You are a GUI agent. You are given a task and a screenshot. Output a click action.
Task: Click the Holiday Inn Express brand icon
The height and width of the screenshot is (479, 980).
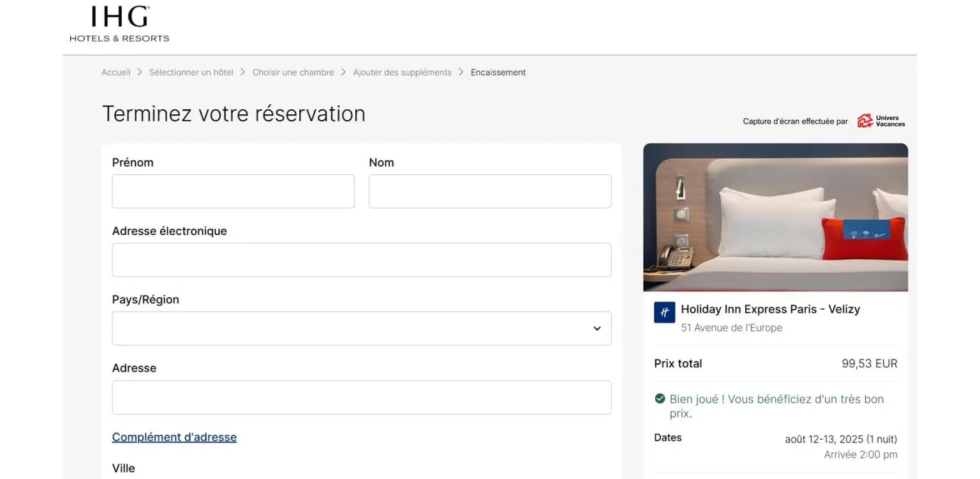(664, 312)
